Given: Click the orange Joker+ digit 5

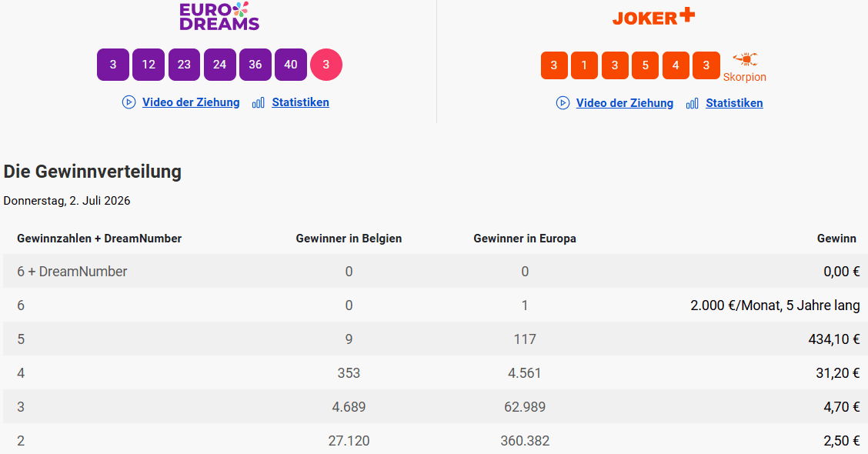Looking at the screenshot, I should (645, 65).
